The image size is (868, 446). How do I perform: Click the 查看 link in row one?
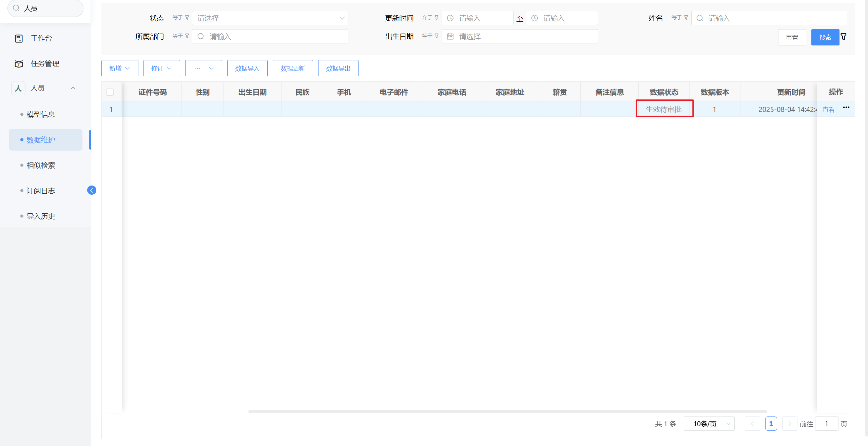[x=828, y=110]
